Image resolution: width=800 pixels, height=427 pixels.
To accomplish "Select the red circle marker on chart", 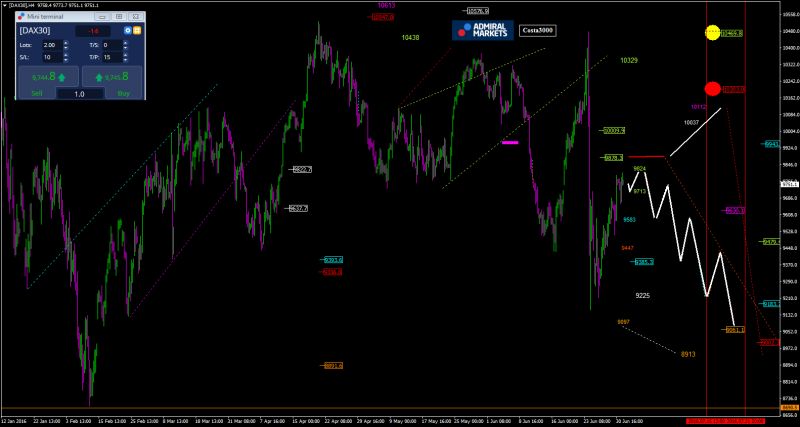I will point(712,89).
